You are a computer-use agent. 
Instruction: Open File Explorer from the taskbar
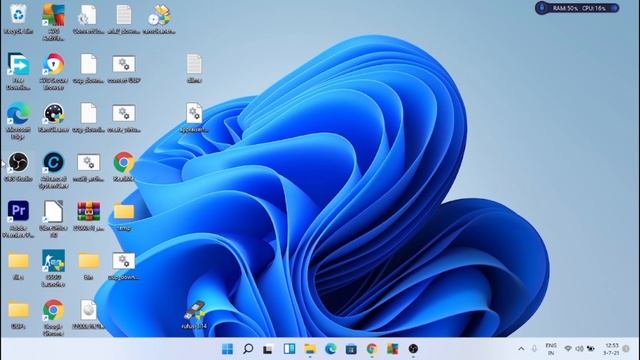pos(310,349)
